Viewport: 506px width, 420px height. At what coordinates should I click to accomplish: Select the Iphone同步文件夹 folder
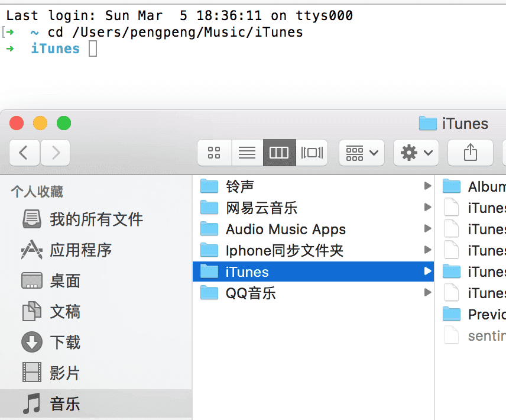coord(313,250)
